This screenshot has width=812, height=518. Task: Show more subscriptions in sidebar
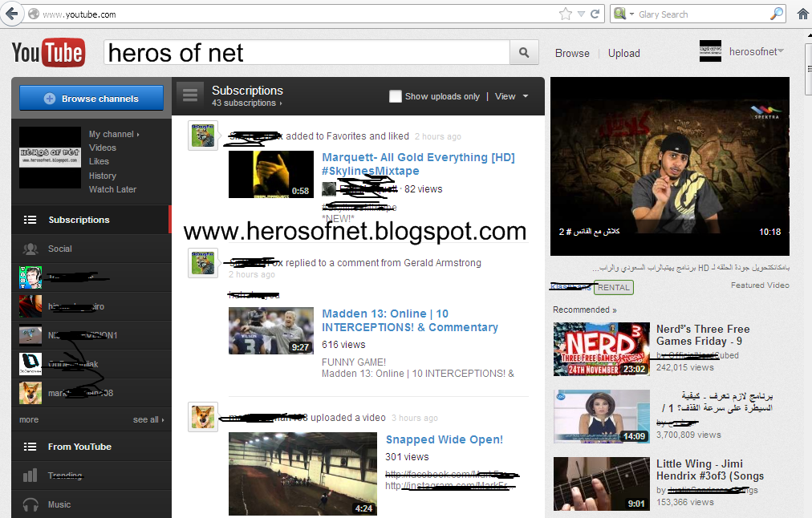point(29,419)
